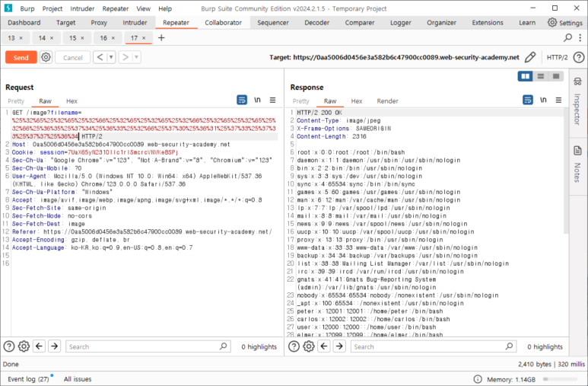Click the response magnifier search-submit icon
The height and width of the screenshot is (386, 588).
click(509, 346)
